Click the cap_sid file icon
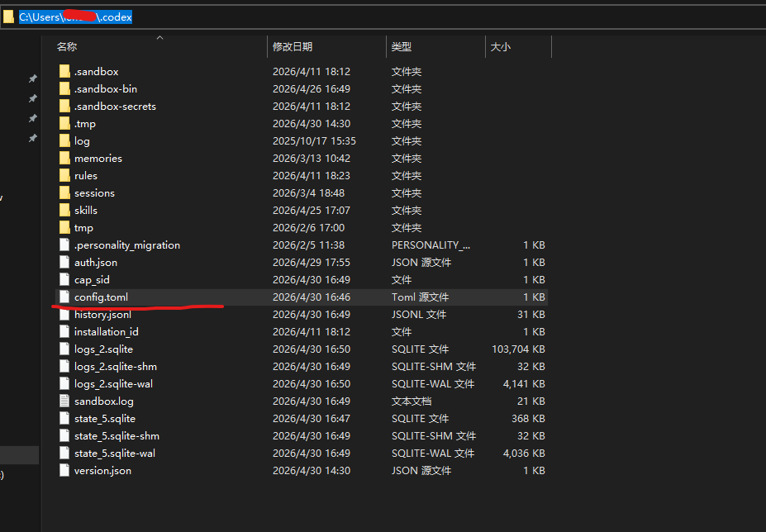Image resolution: width=766 pixels, height=532 pixels. (x=64, y=279)
